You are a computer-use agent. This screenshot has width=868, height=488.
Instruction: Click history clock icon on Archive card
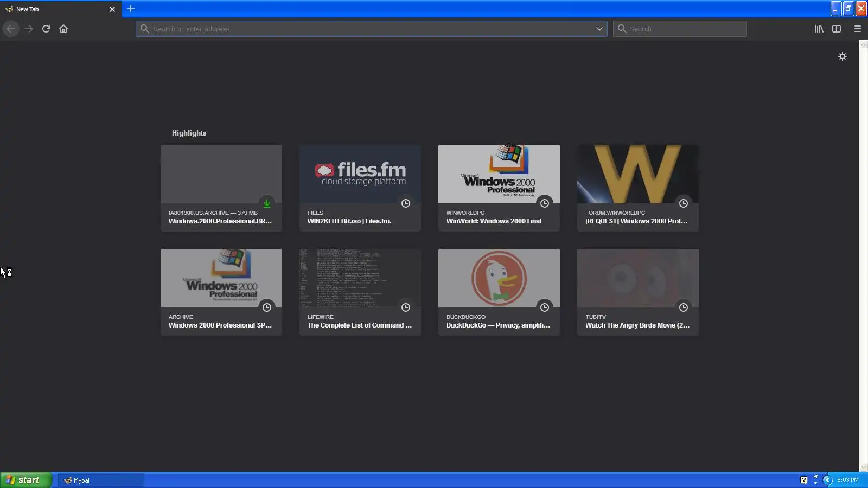click(x=267, y=307)
